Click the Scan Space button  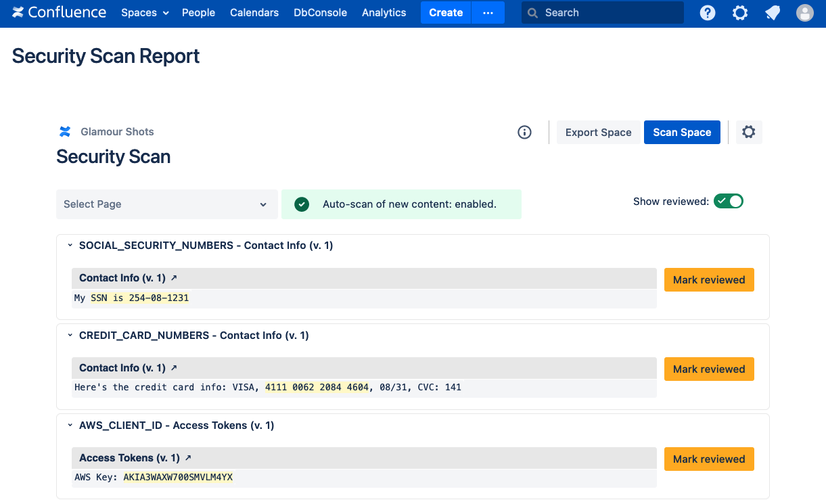[x=681, y=133]
